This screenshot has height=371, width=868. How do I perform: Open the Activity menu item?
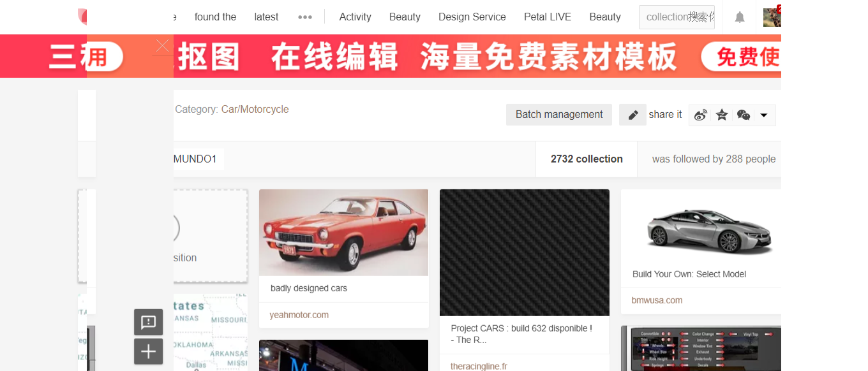pyautogui.click(x=355, y=17)
